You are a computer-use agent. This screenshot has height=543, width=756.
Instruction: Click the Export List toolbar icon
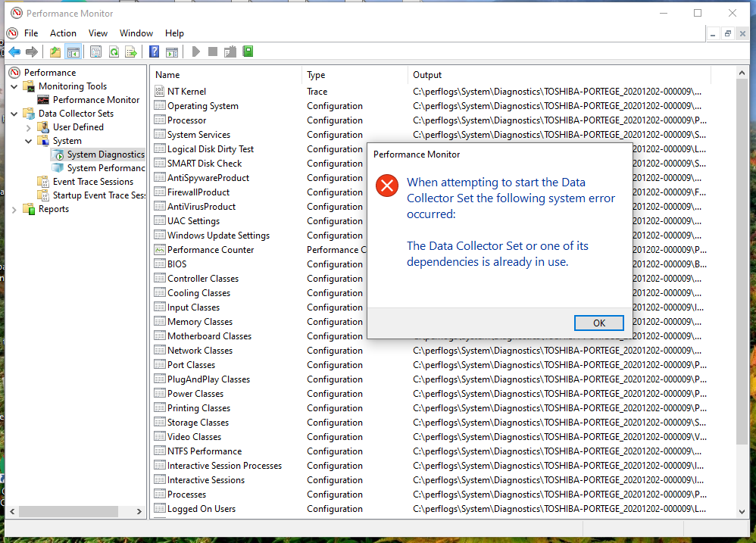[x=131, y=51]
